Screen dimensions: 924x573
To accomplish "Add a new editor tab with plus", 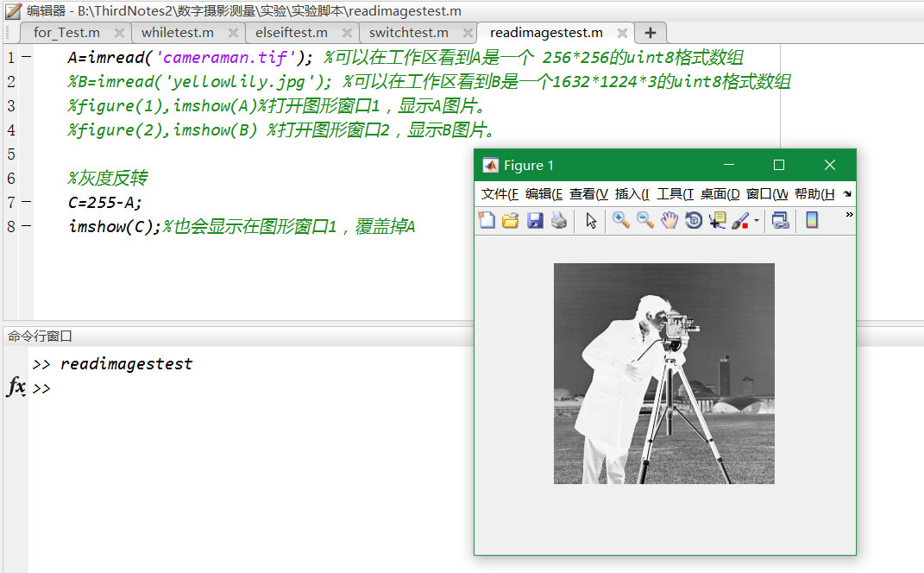I will pyautogui.click(x=651, y=33).
